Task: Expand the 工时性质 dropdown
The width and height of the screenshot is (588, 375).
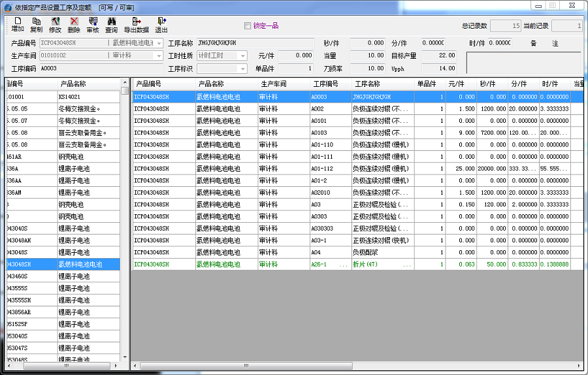Action: coord(243,56)
